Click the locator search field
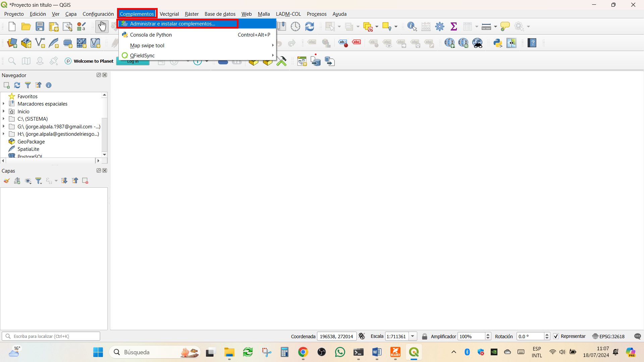644x362 pixels. [x=51, y=336]
